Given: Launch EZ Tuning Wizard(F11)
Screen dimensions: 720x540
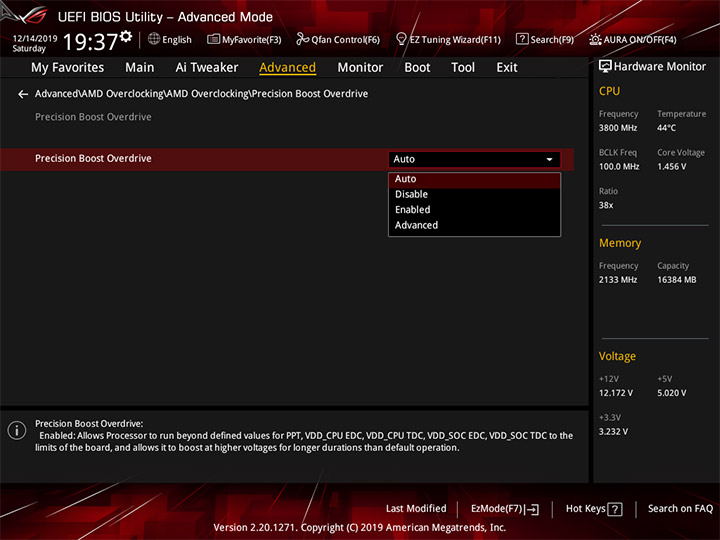Looking at the screenshot, I should point(448,39).
